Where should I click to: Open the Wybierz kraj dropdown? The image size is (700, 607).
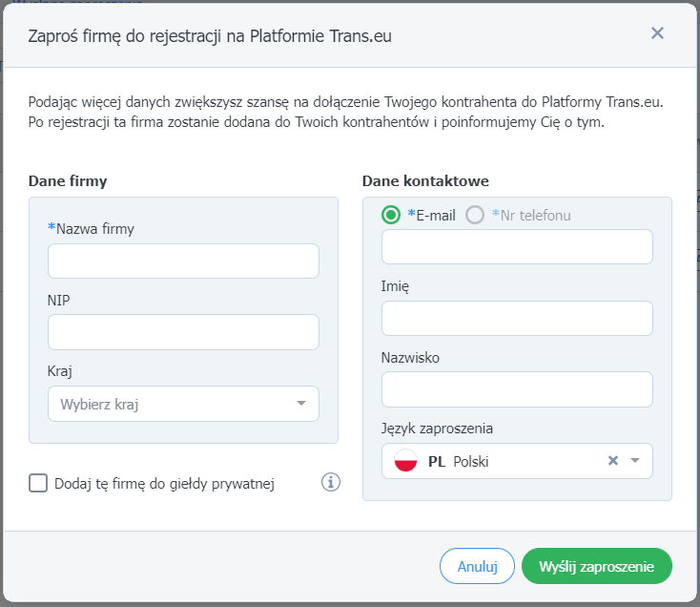click(x=183, y=404)
